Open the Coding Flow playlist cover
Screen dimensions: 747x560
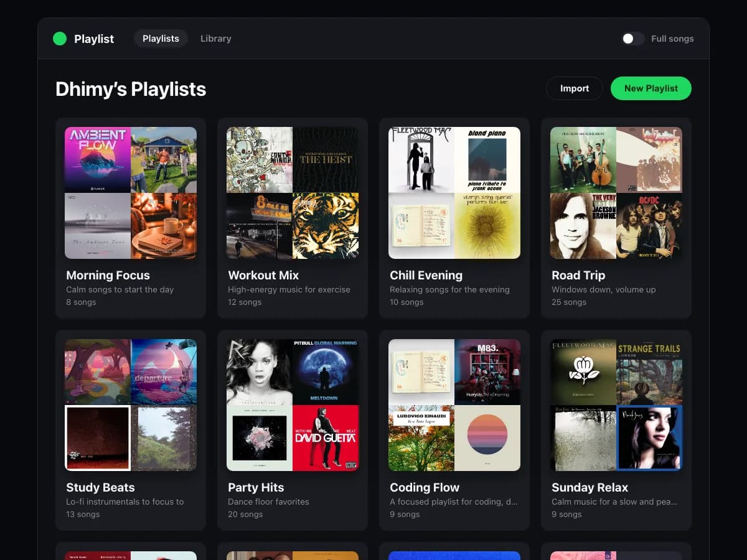454,405
